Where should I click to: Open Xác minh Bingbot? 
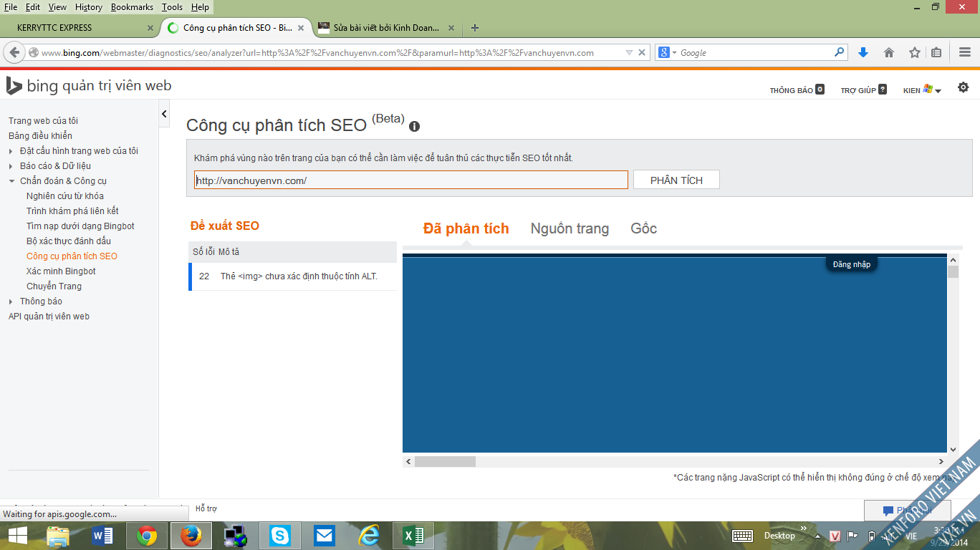click(61, 271)
